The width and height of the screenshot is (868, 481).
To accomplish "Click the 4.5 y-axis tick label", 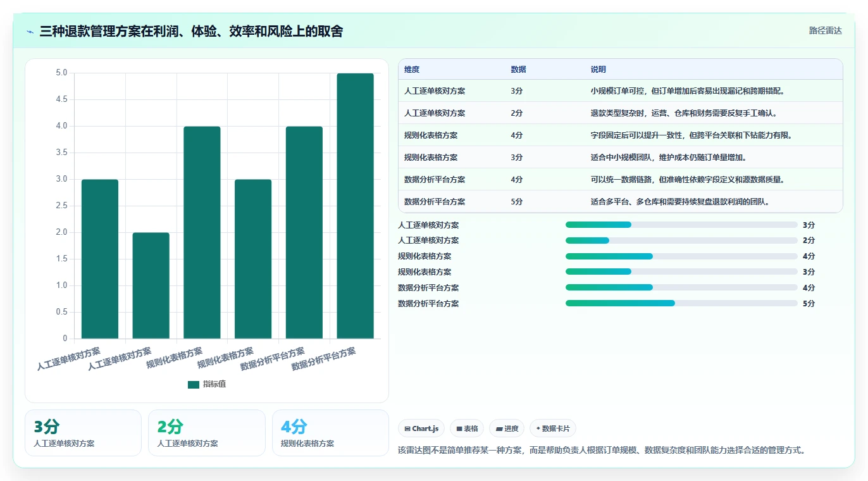I will tap(61, 99).
